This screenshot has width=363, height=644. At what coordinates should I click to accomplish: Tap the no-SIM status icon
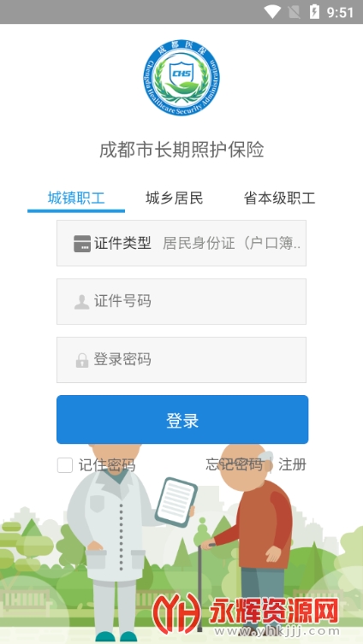click(295, 12)
